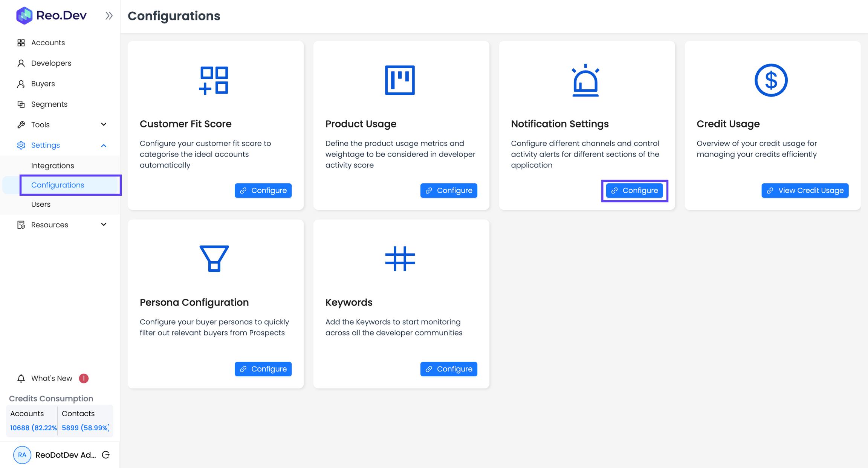Image resolution: width=868 pixels, height=468 pixels.
Task: Click the double-chevron sidebar collapse icon
Action: 109,16
